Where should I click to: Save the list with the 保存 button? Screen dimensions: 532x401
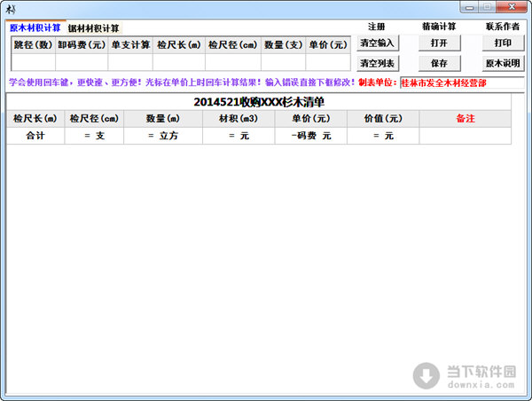pos(439,64)
